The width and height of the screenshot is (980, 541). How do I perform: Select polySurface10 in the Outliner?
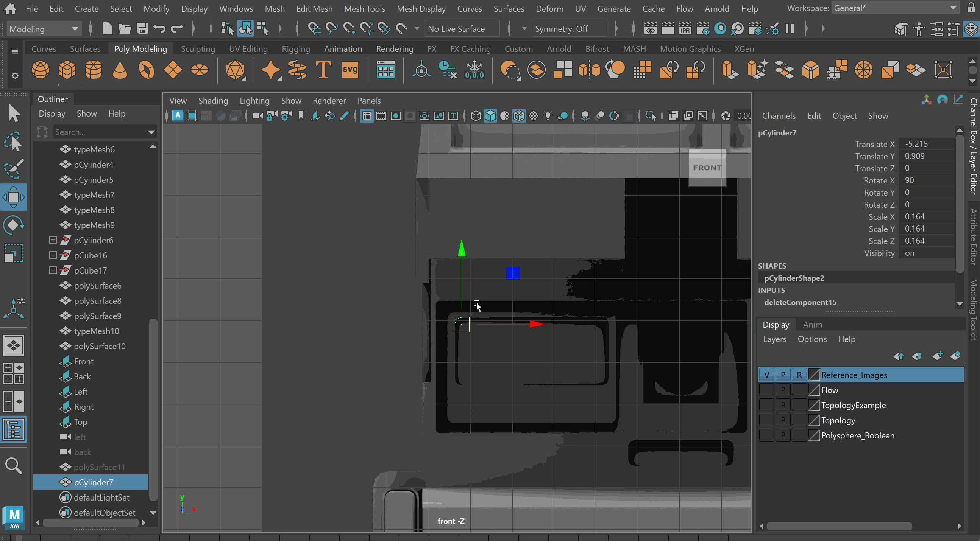pos(100,346)
